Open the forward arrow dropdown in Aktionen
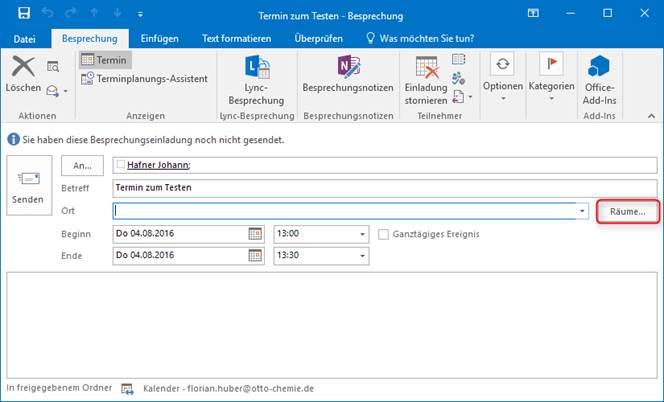Viewport: 664px width, 402px height. coord(65,91)
